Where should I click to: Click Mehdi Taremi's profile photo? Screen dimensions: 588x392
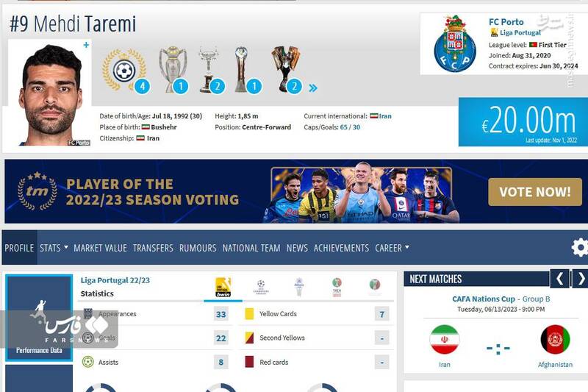pos(50,93)
